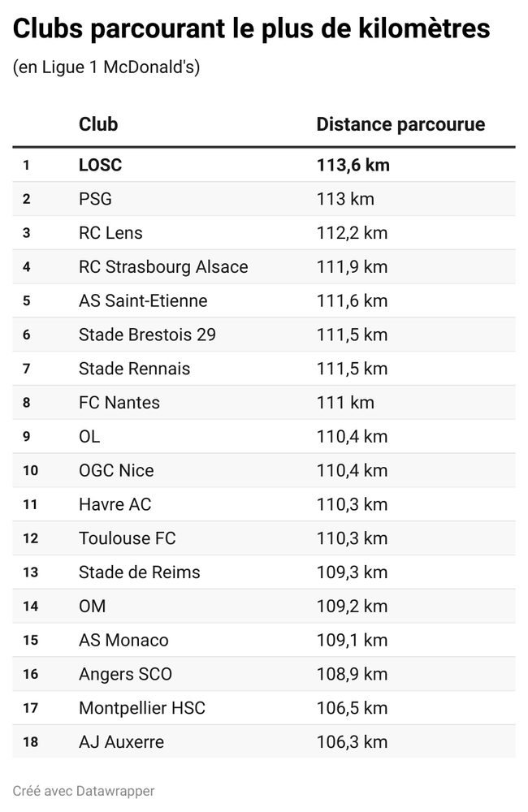Screen dimensions: 528x812
Task: Click the Angers SCO club name
Action: click(125, 674)
